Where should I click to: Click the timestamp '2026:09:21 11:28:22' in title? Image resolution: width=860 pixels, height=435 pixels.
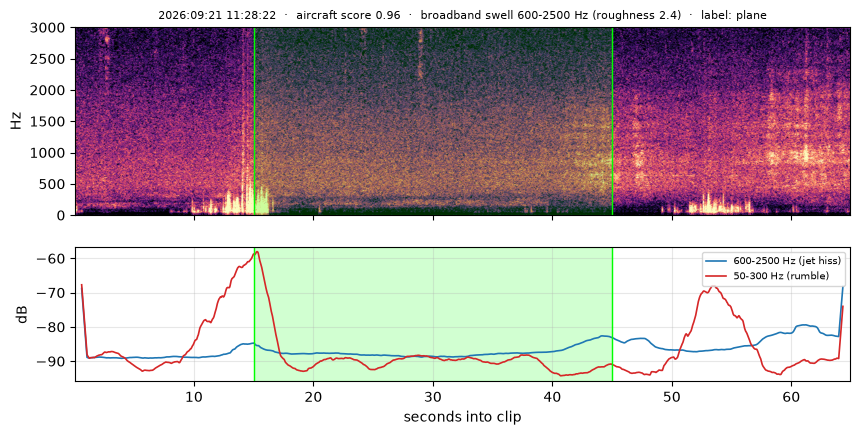(x=217, y=15)
